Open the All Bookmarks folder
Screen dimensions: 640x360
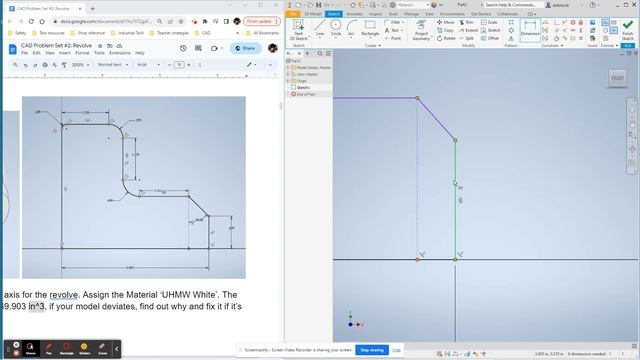pyautogui.click(x=262, y=33)
